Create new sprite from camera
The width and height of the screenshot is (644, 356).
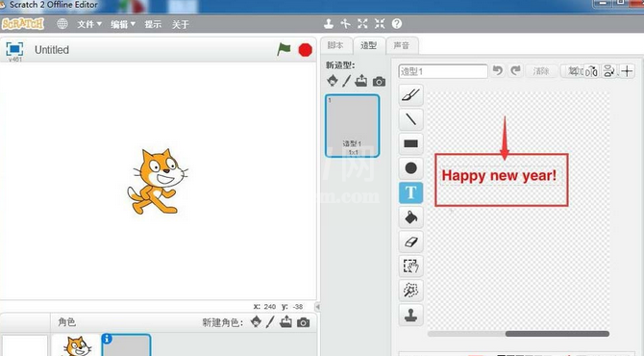point(304,322)
